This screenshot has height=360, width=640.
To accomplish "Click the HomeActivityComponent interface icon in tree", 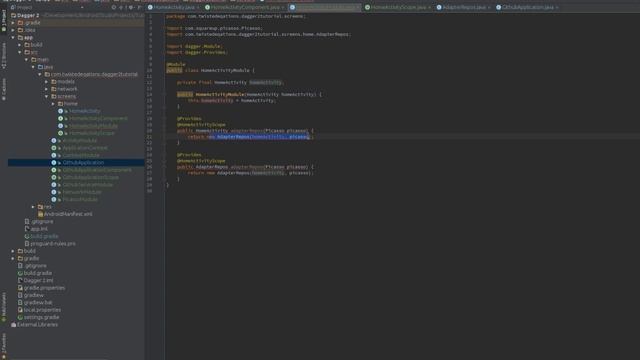I will pyautogui.click(x=60, y=118).
